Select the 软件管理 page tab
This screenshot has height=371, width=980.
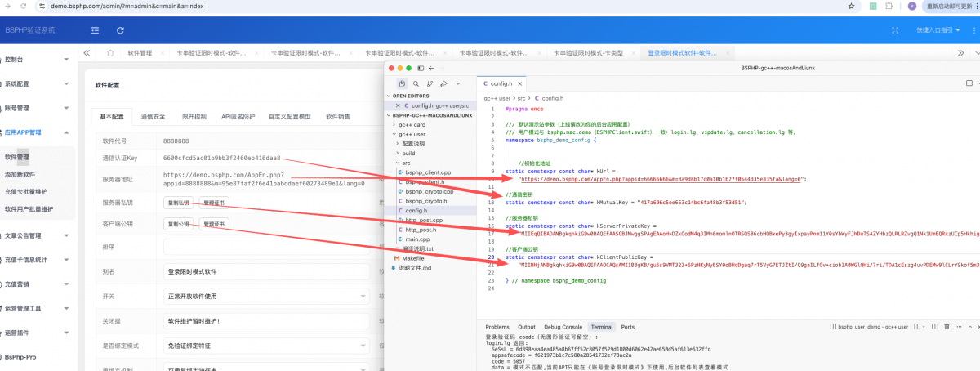coord(140,53)
